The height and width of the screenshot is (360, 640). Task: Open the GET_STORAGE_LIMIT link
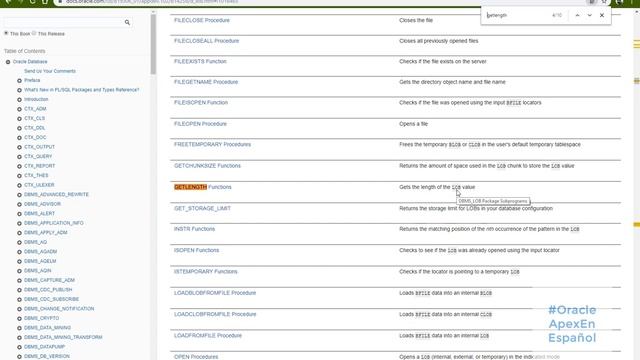[x=202, y=208]
